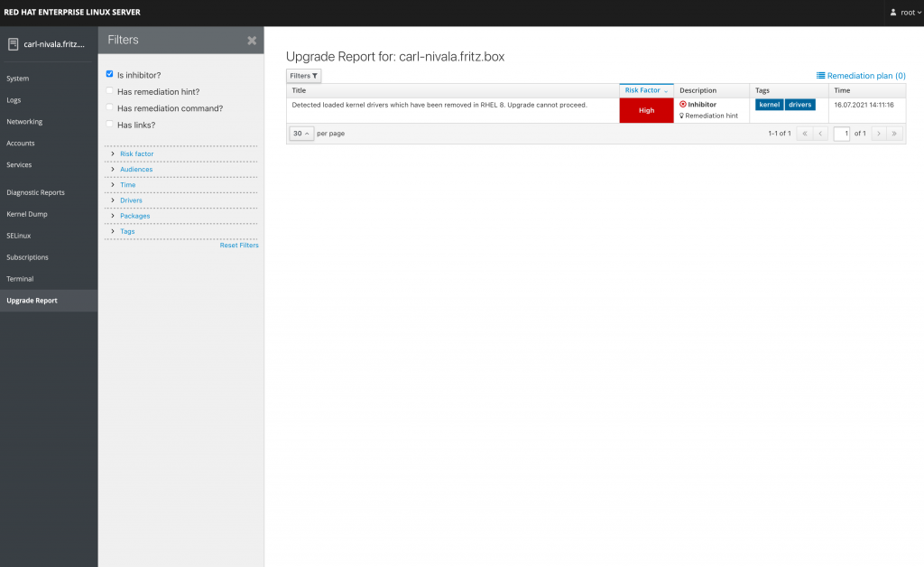The height and width of the screenshot is (567, 924).
Task: Tick the Has links checkbox
Action: 110,125
